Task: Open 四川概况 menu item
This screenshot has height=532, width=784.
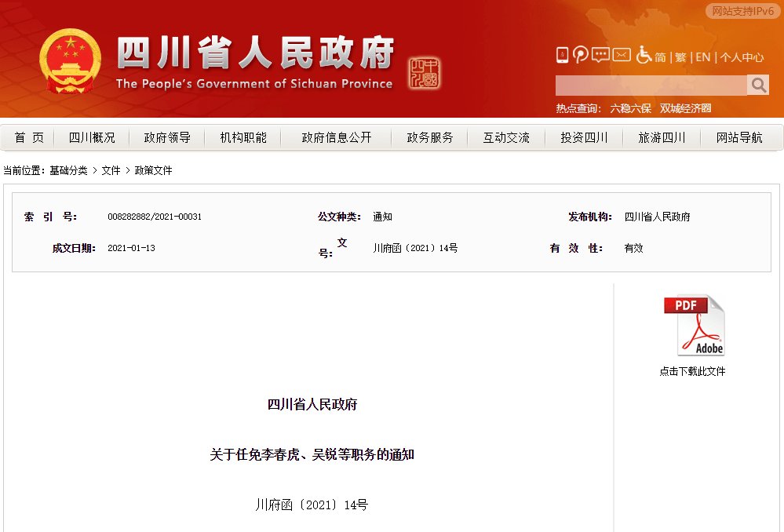Action: (x=92, y=137)
